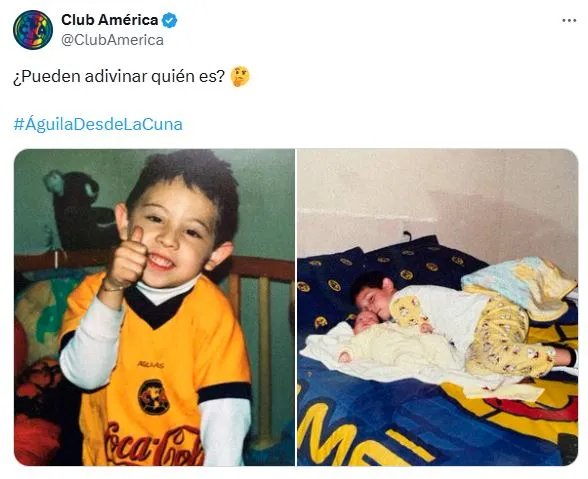Click the Club América display name
The image size is (588, 479).
110,20
